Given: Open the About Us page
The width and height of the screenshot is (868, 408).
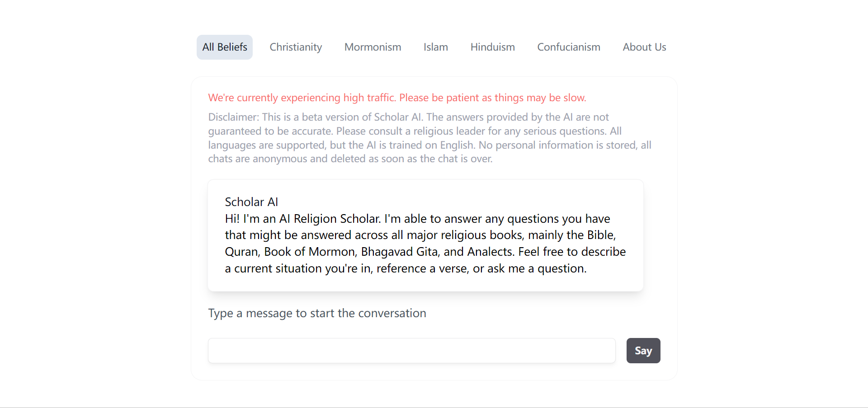Looking at the screenshot, I should [x=644, y=47].
